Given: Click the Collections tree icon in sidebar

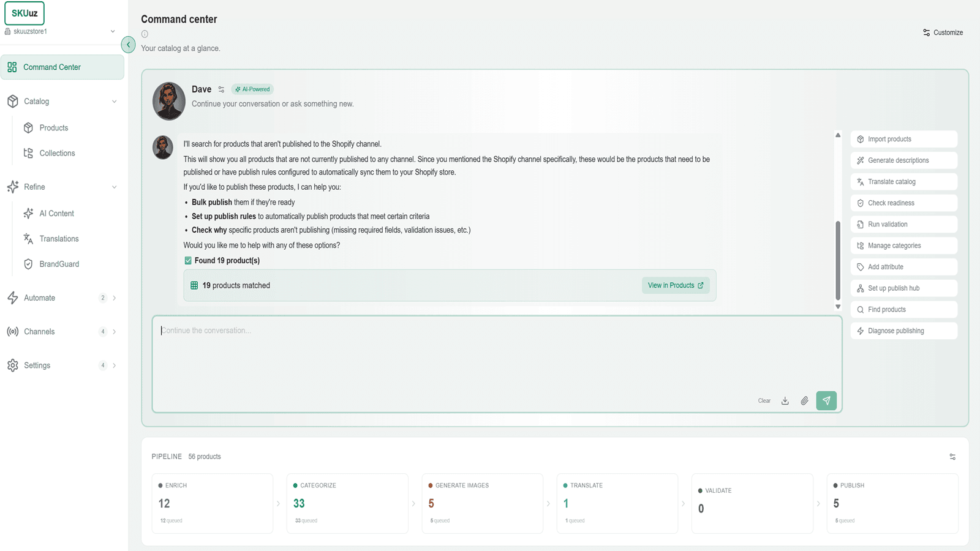Looking at the screenshot, I should pyautogui.click(x=28, y=153).
